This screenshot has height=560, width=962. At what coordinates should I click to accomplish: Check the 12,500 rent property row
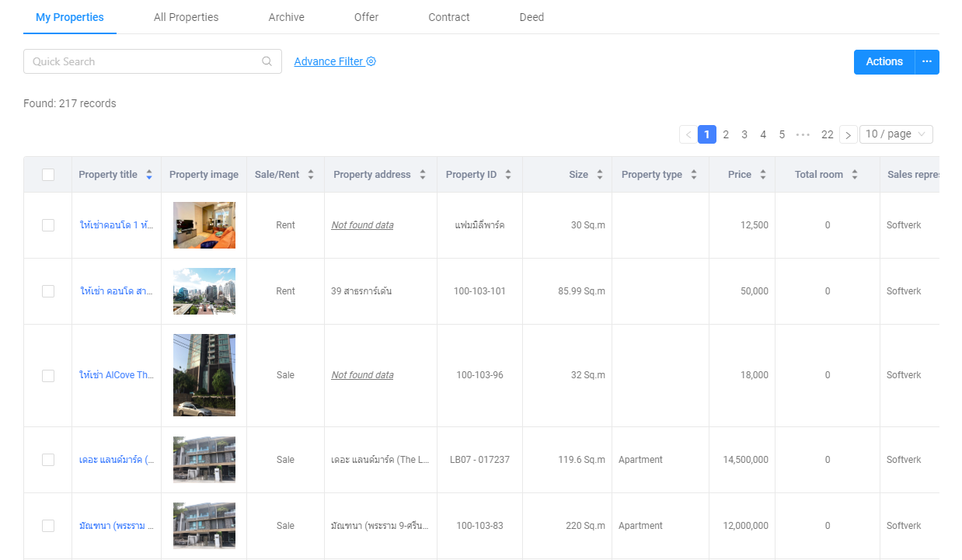coord(48,225)
